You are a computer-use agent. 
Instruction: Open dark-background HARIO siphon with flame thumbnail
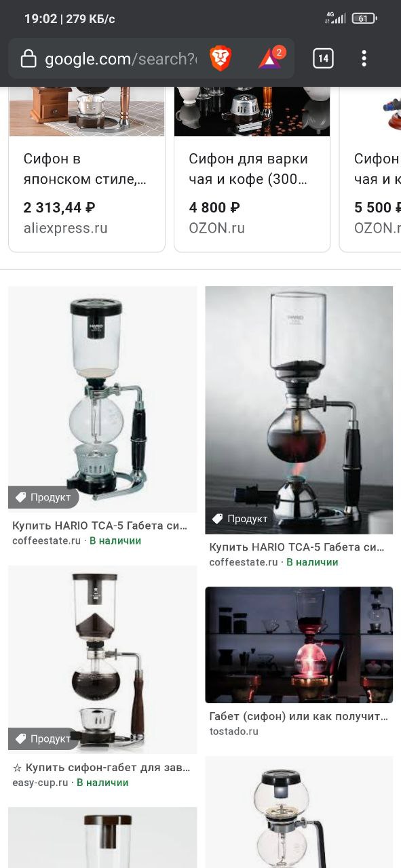tap(299, 410)
